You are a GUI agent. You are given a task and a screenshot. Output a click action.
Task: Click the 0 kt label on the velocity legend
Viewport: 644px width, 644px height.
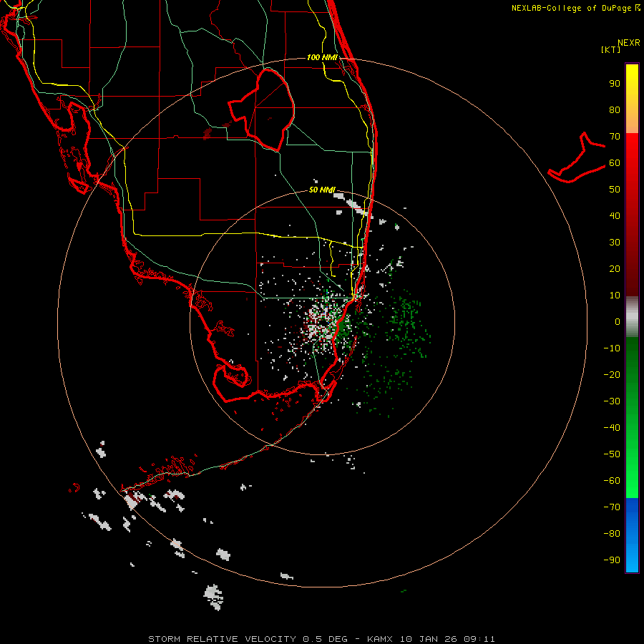coord(618,321)
